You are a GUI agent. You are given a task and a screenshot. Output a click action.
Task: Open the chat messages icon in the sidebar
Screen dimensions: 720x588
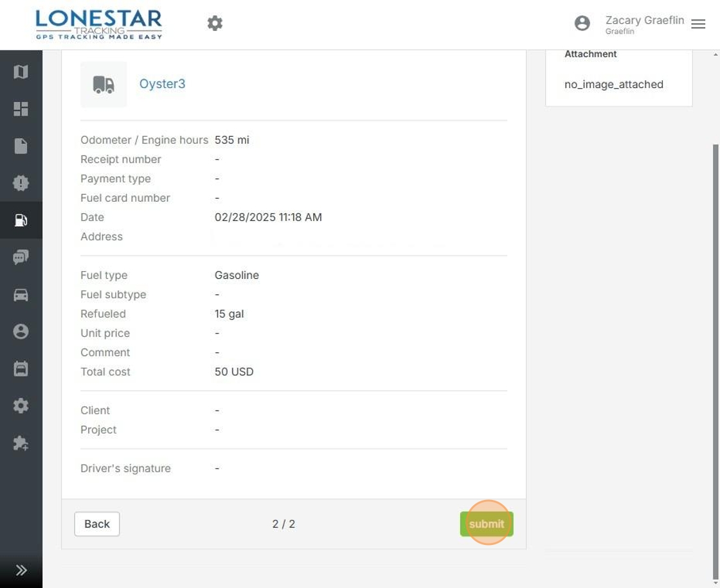(21, 258)
